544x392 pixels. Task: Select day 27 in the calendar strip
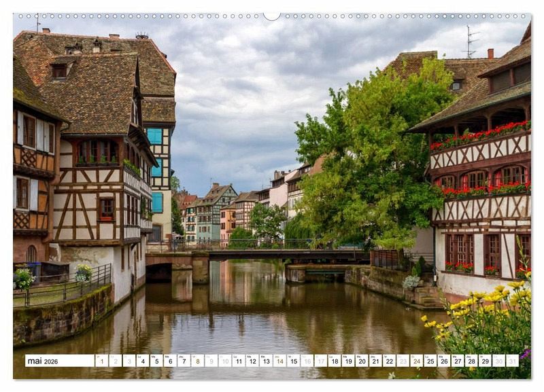click(458, 361)
